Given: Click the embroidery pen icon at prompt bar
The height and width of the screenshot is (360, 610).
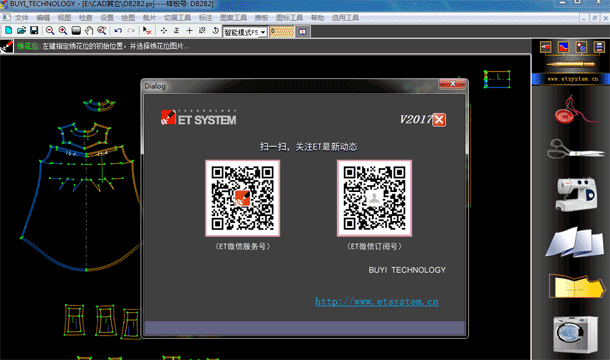Looking at the screenshot, I should [7, 46].
